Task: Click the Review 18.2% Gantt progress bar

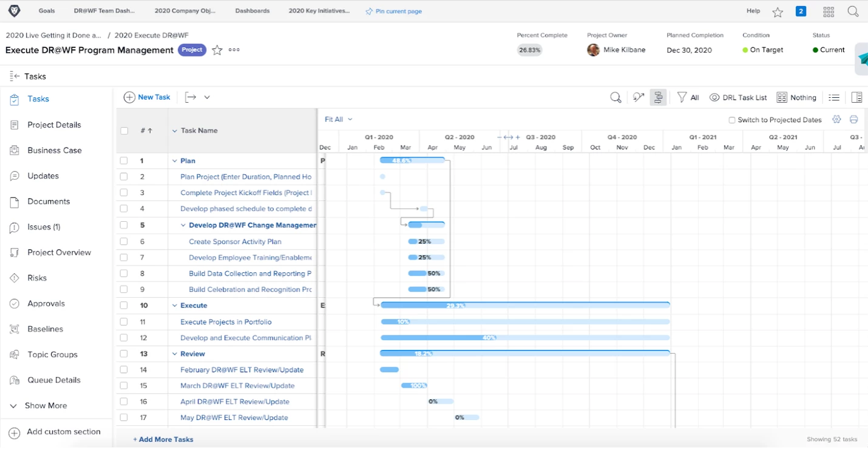Action: tap(525, 353)
